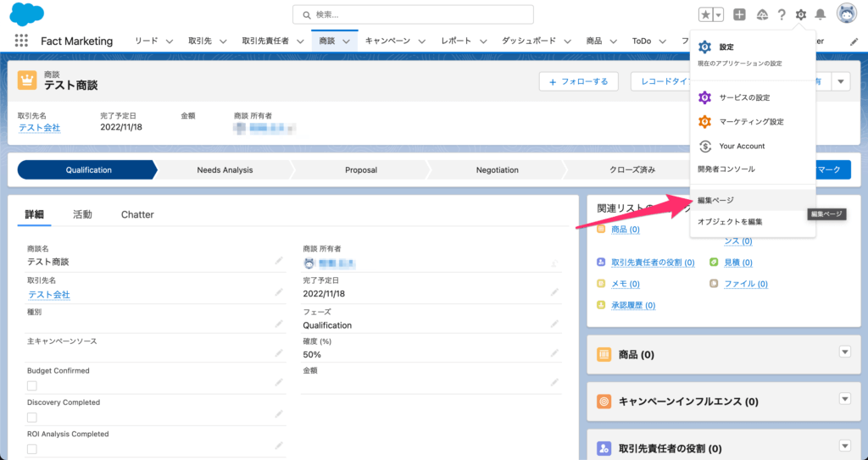
Task: Open the キャンペーンインフルエンス card dropdown arrow
Action: (843, 399)
